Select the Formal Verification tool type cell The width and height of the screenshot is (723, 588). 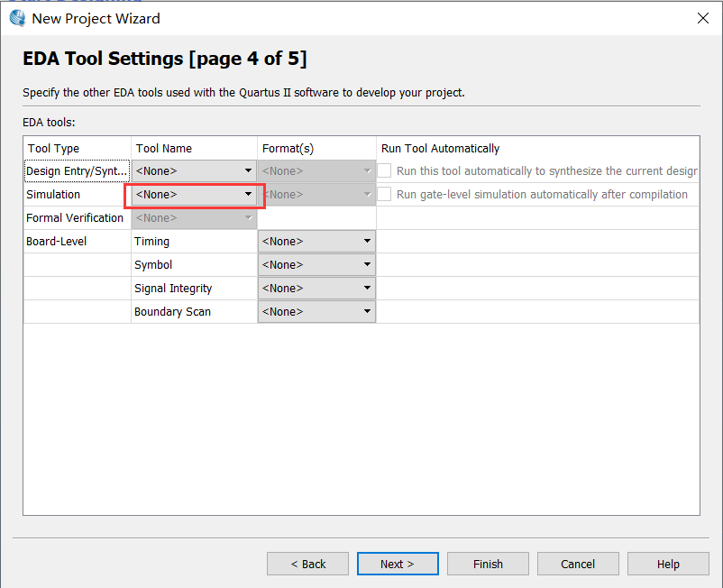(x=77, y=218)
